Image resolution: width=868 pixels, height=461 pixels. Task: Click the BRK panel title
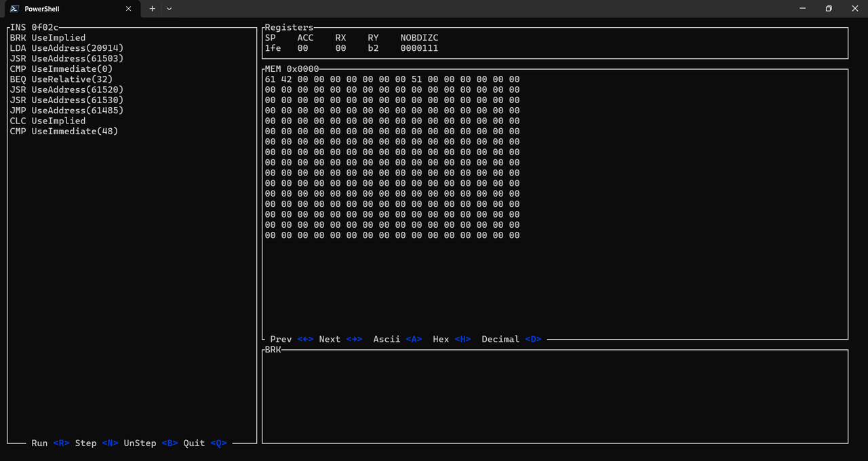[273, 350]
